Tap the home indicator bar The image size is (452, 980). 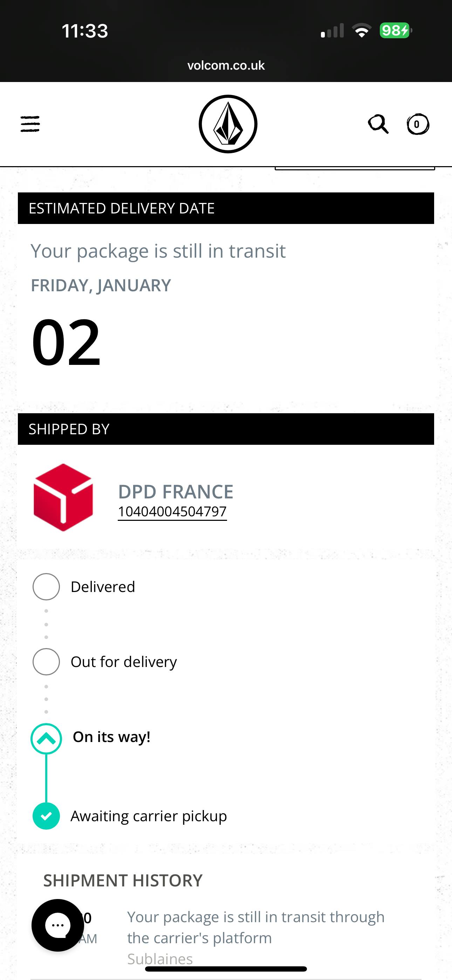click(x=226, y=968)
